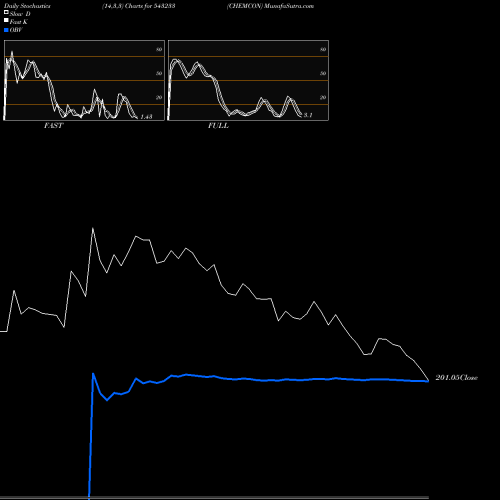Screen dimensions: 500x500
Task: Click the 'Daily Stochastics' title text
Action: 27,6
